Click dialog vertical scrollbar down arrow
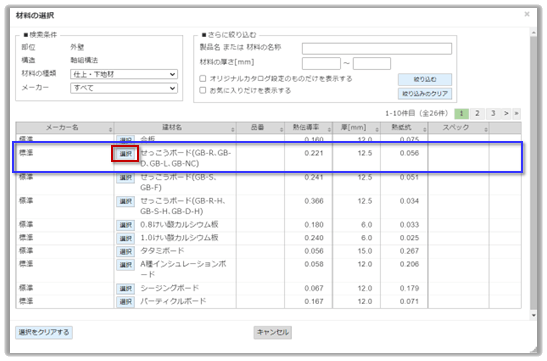 533,315
